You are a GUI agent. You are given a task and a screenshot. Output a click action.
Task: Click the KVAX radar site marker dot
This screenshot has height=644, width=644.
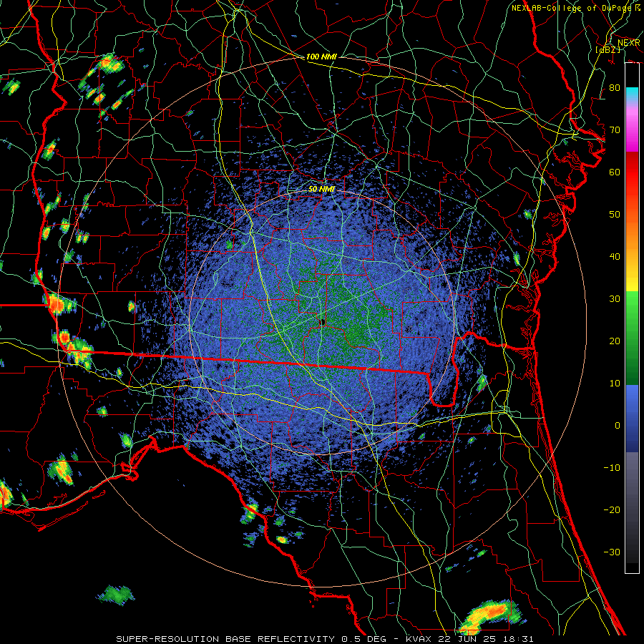[322, 322]
